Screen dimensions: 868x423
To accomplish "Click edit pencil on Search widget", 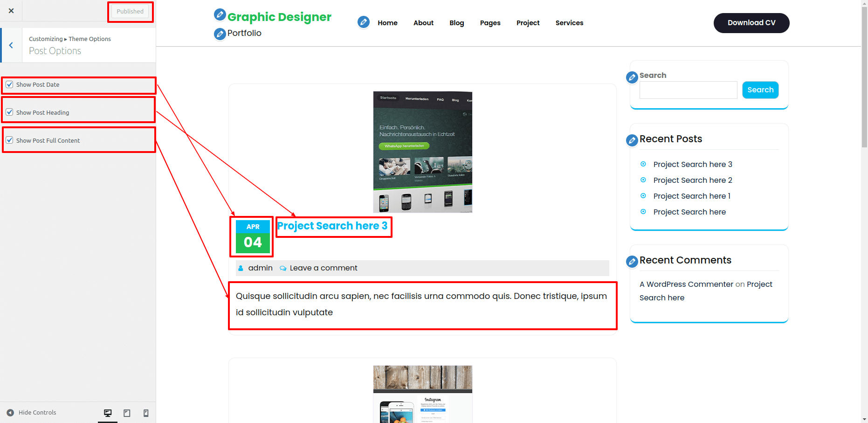I will [x=632, y=77].
